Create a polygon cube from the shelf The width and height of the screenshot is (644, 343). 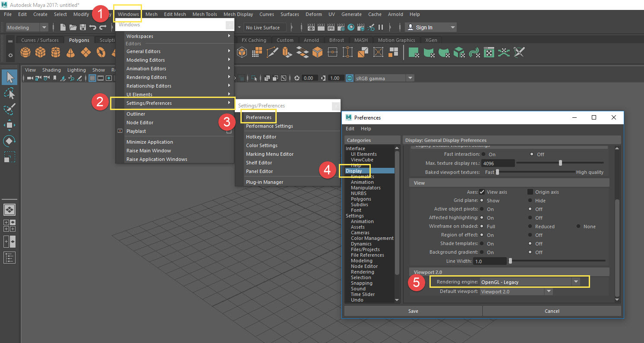[x=41, y=53]
